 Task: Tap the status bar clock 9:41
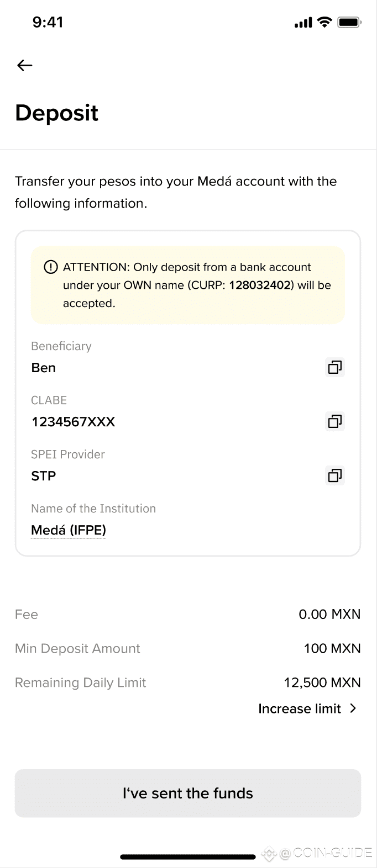[x=48, y=22]
